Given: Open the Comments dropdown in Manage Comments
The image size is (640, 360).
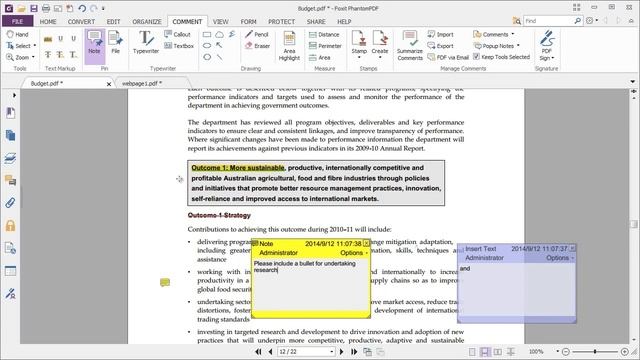Looking at the screenshot, I should pos(513,34).
